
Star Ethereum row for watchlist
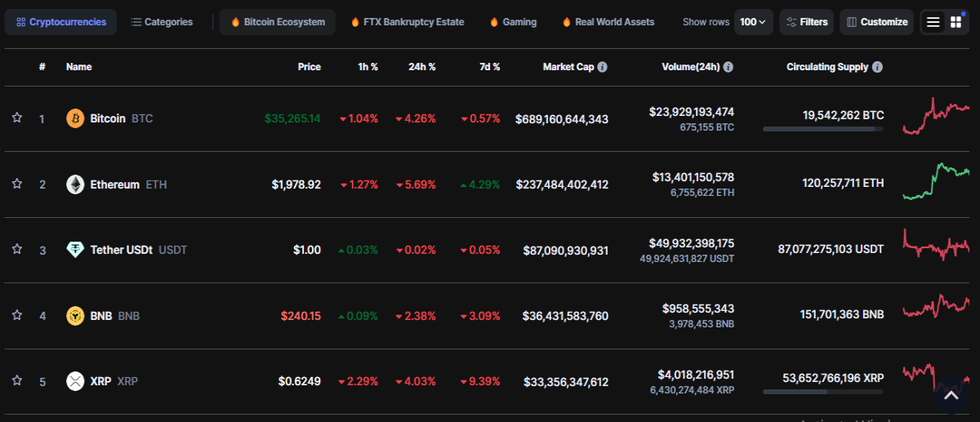(16, 184)
